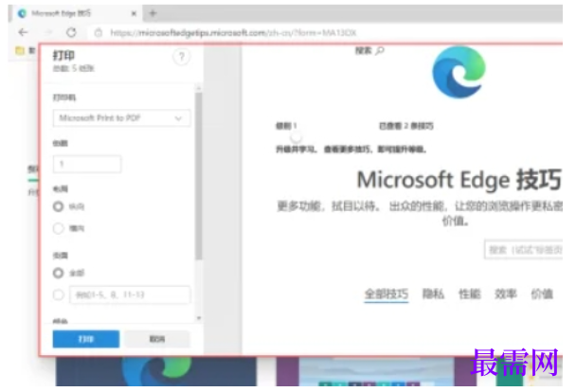Select the 全部技巧 tab in preview
Screen dimensions: 576x392
coord(387,294)
